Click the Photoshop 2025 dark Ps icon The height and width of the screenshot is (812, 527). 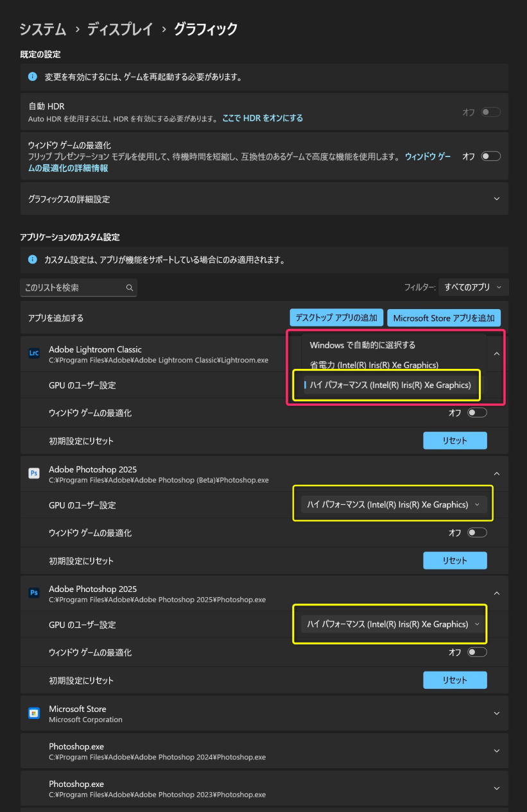[34, 593]
